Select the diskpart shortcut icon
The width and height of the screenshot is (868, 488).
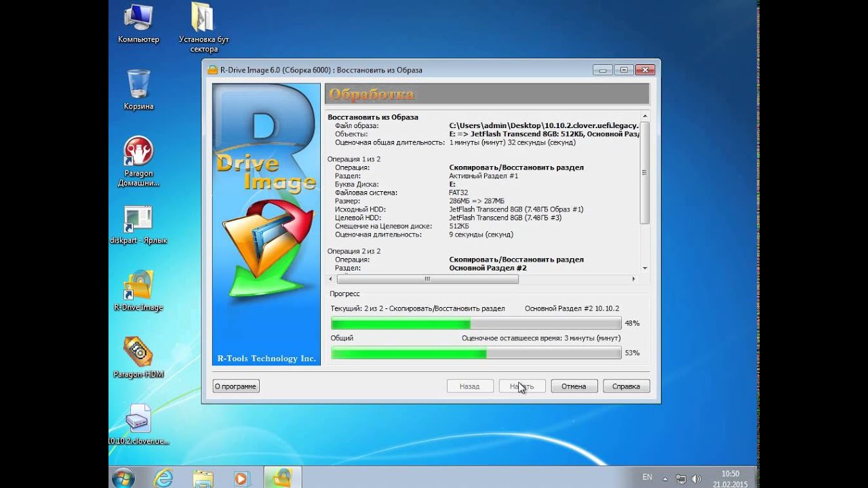click(x=138, y=225)
